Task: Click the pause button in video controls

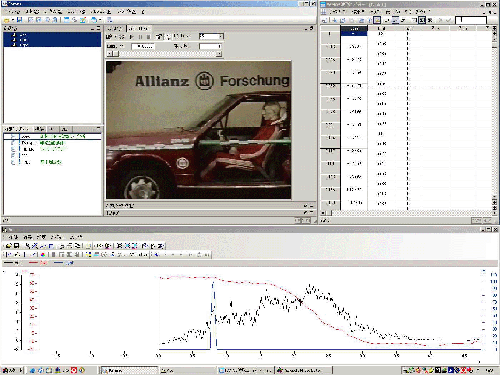Action: pyautogui.click(x=140, y=37)
